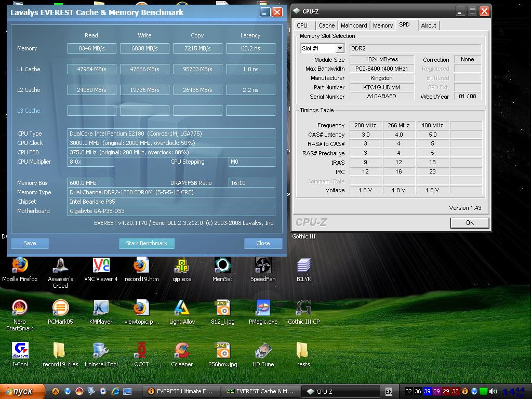
Task: Open the пуск Start button
Action: (22, 391)
